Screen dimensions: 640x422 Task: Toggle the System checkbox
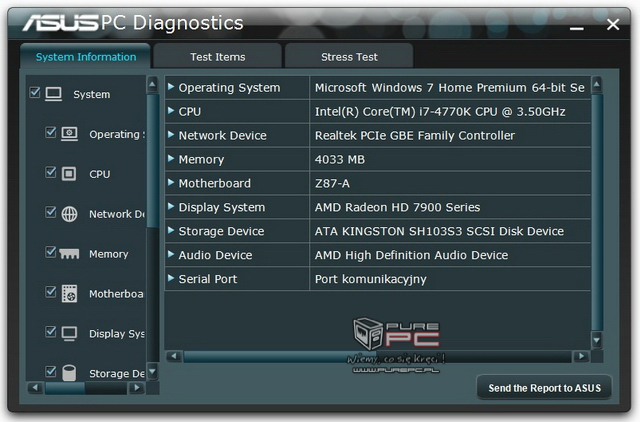35,92
